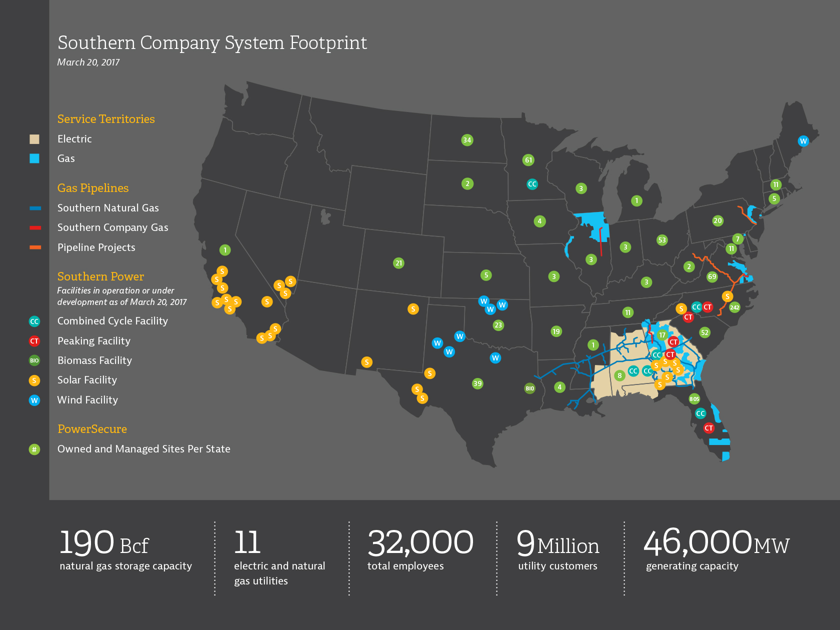Click the green 1 marker in Michigan
The image size is (840, 630).
(x=636, y=201)
